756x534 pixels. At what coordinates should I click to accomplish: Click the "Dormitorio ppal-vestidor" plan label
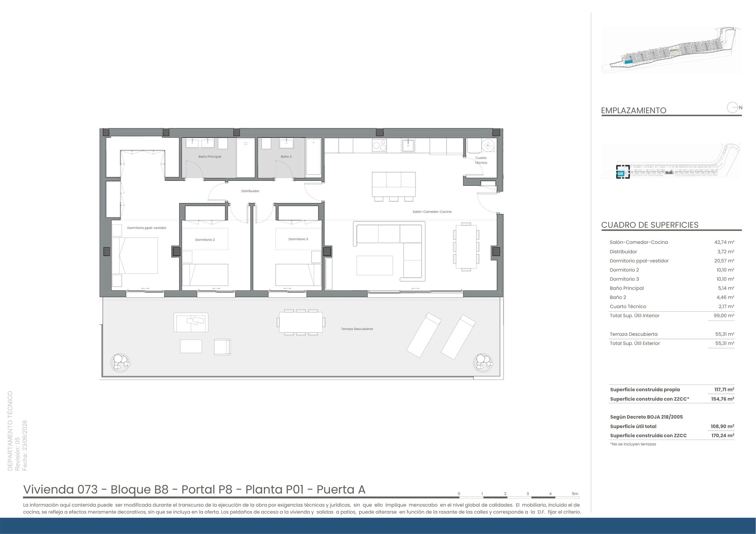point(147,228)
